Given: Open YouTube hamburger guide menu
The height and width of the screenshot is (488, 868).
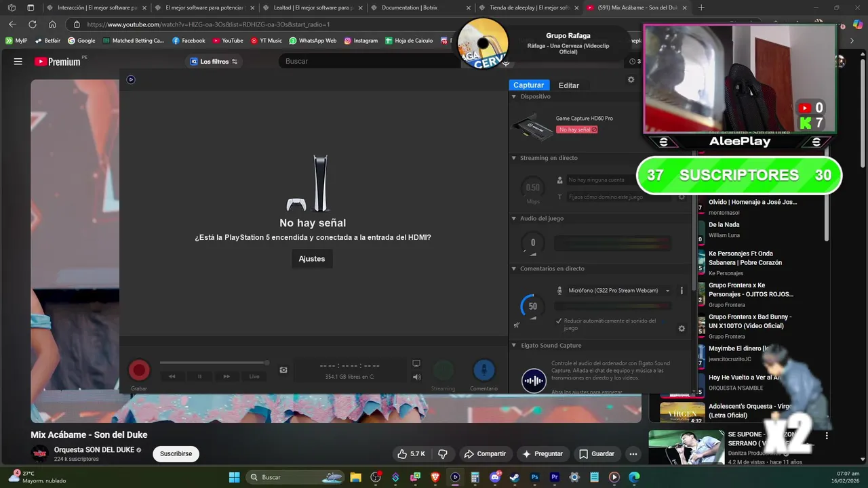Looking at the screenshot, I should tap(18, 61).
